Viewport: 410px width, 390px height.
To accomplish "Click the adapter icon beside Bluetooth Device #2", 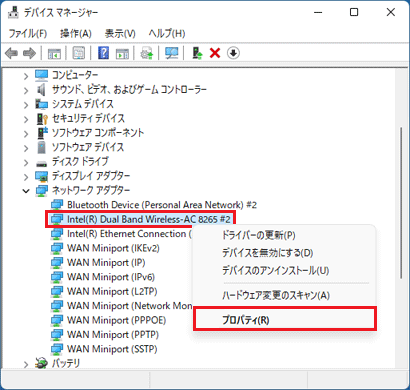I will point(57,205).
